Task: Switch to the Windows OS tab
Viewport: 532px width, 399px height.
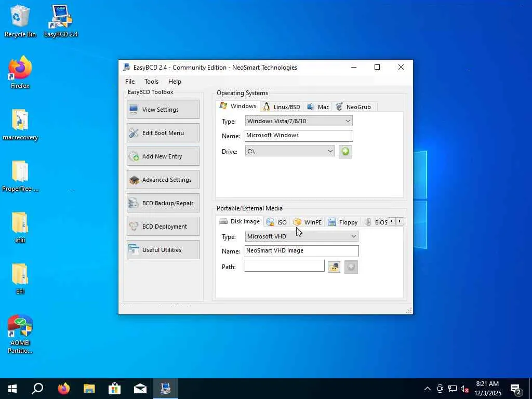Action: tap(238, 106)
